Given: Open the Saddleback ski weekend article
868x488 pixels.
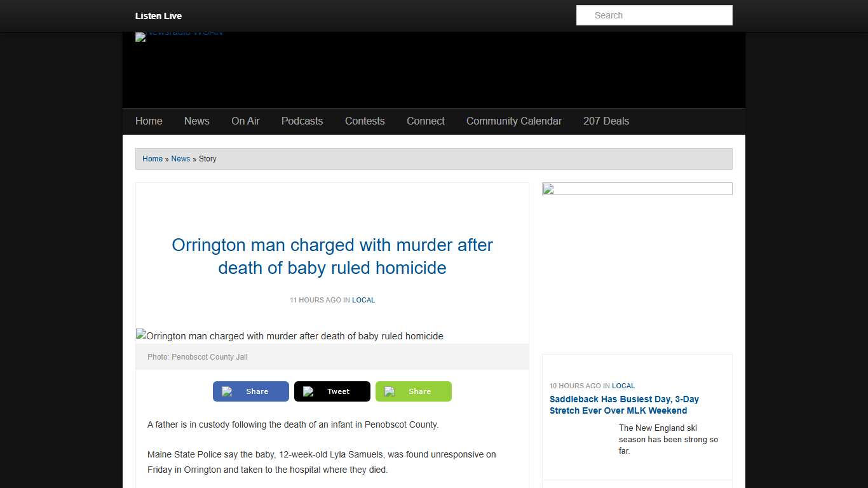Looking at the screenshot, I should click(x=624, y=405).
